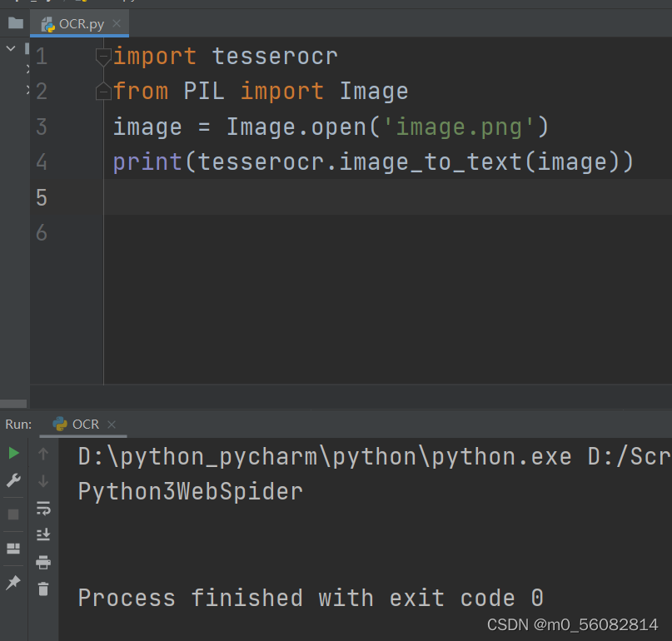Viewport: 672px width, 641px height.
Task: Toggle scroll to end of console
Action: coord(43,534)
